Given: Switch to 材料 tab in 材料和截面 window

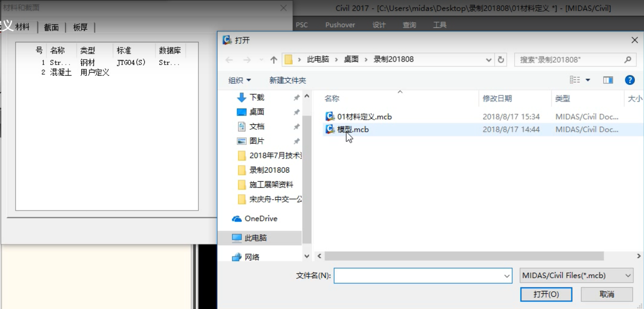Looking at the screenshot, I should coord(22,27).
